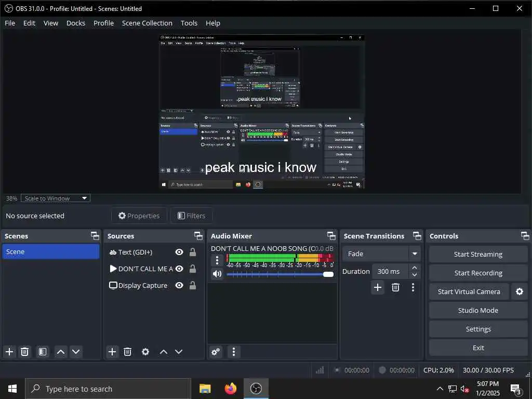The height and width of the screenshot is (399, 532).
Task: Click the preview canvas thumbnail
Action: (262, 112)
